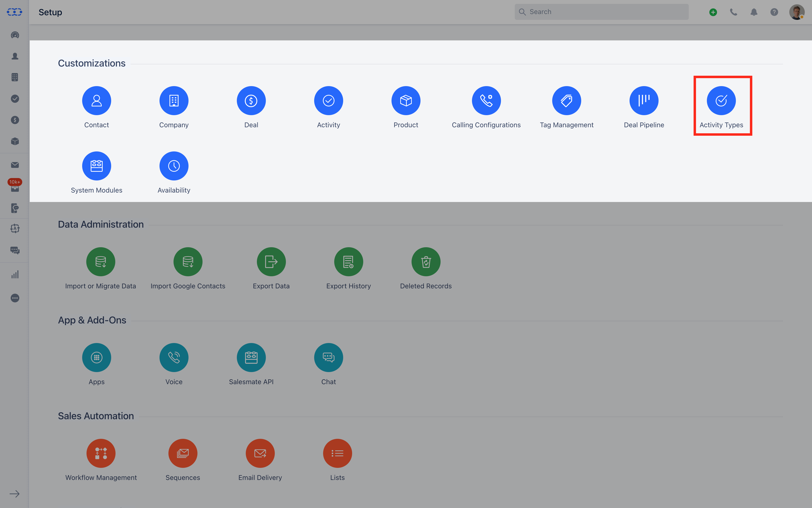Open the help question mark icon
The image size is (812, 508).
(x=774, y=12)
